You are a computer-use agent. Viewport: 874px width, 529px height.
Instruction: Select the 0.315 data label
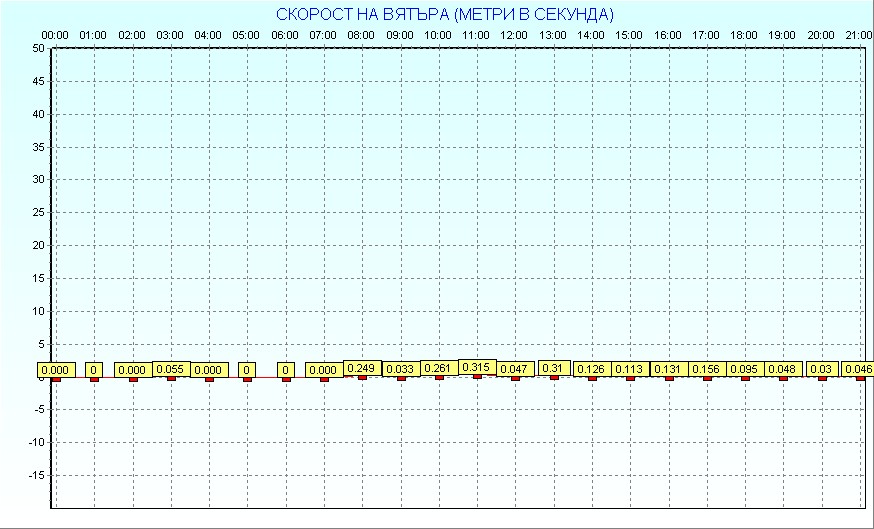477,367
